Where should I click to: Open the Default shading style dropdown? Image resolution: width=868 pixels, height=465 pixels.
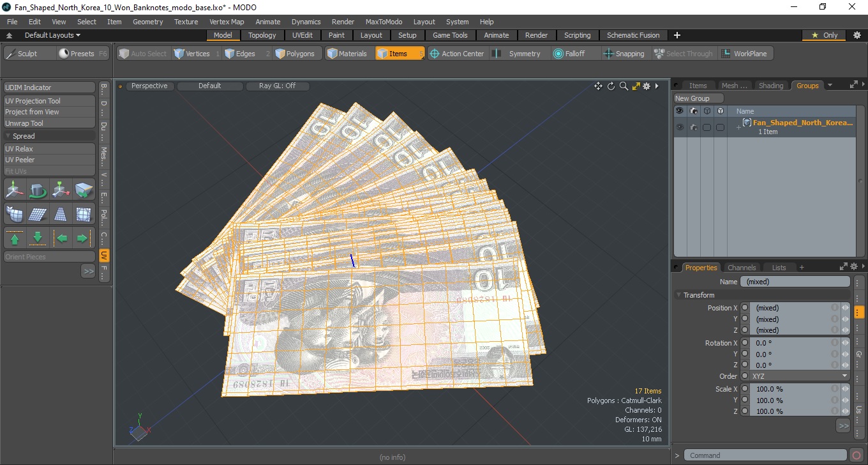tap(209, 86)
